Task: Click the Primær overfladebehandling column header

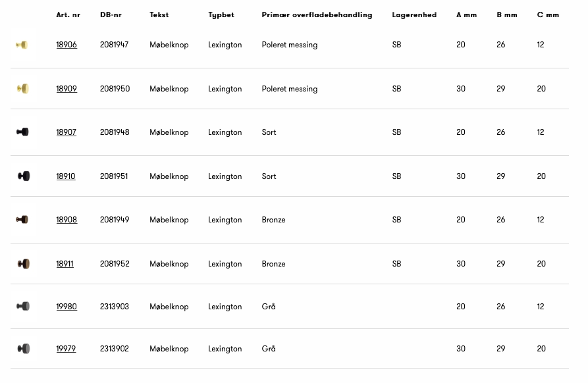Action: (x=317, y=14)
